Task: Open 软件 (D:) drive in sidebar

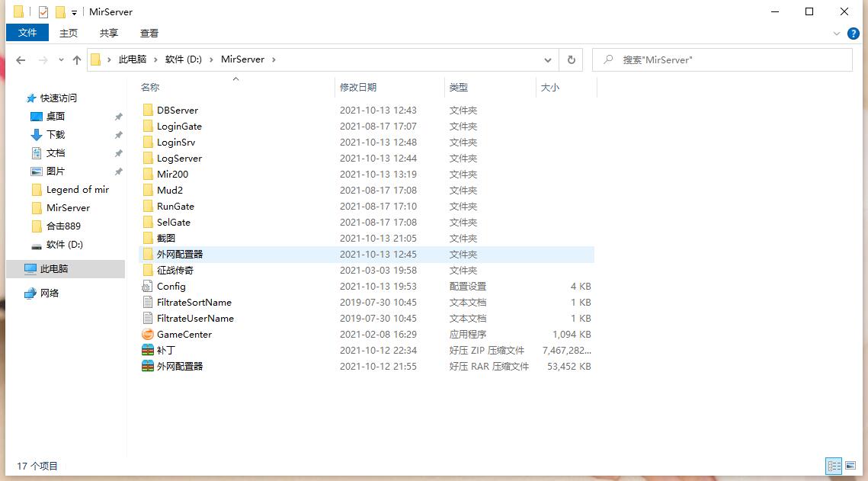Action: pos(64,244)
